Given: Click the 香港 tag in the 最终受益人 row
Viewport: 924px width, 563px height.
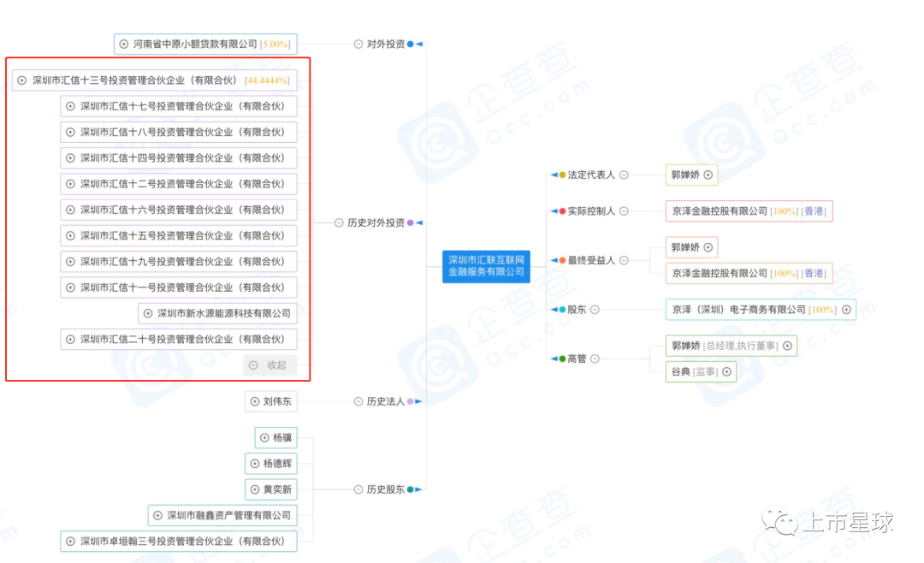Looking at the screenshot, I should [814, 274].
